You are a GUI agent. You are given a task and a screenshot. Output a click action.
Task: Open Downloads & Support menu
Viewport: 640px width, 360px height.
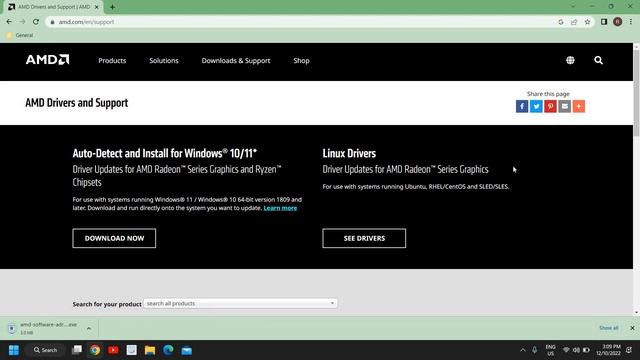coord(236,60)
